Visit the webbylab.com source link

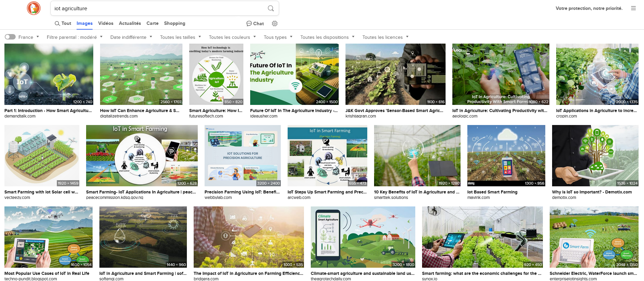click(x=218, y=198)
